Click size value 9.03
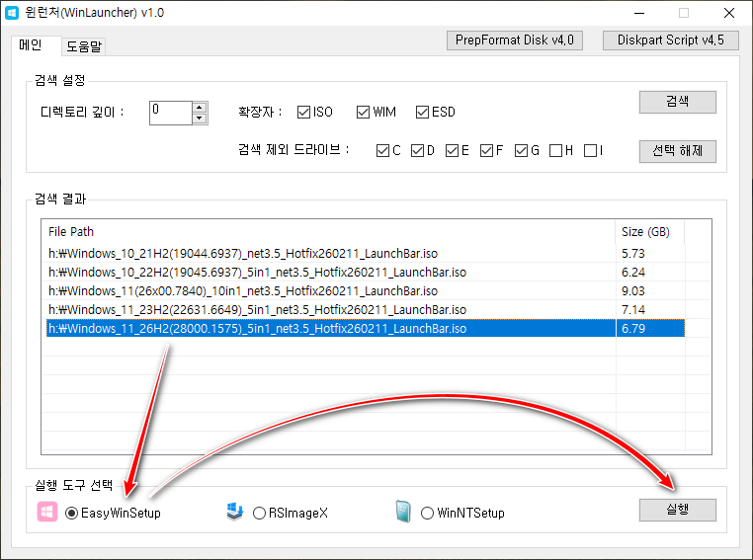Image resolution: width=753 pixels, height=560 pixels. (x=633, y=290)
